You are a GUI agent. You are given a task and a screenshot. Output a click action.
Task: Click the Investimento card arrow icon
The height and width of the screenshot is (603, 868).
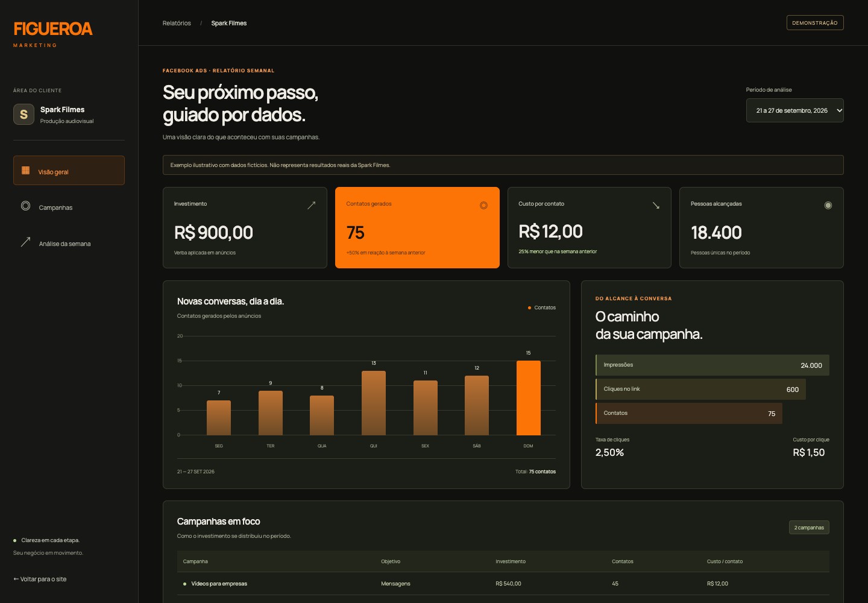[x=312, y=205]
